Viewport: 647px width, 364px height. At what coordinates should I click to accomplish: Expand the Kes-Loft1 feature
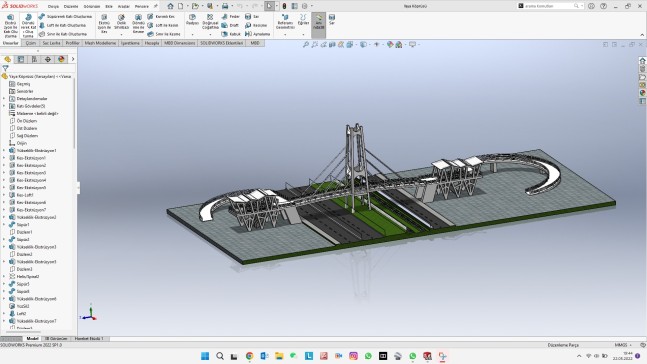tap(4, 195)
